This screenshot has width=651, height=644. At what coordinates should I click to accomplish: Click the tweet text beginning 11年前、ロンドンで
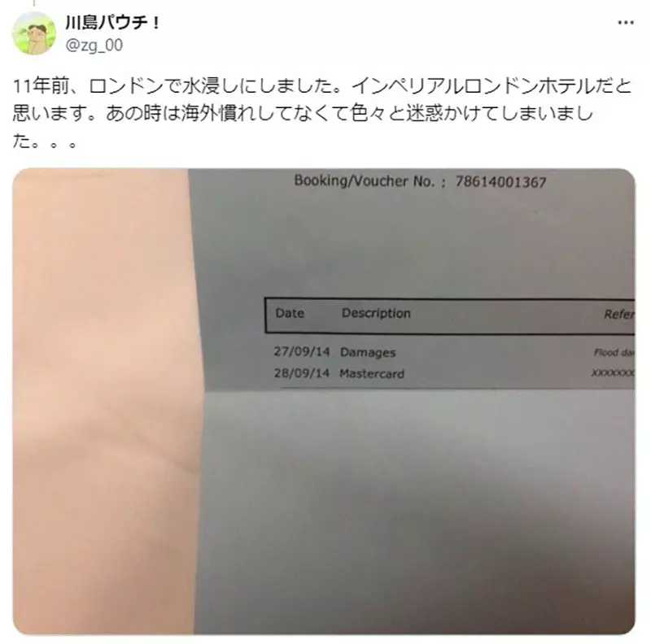[x=321, y=113]
